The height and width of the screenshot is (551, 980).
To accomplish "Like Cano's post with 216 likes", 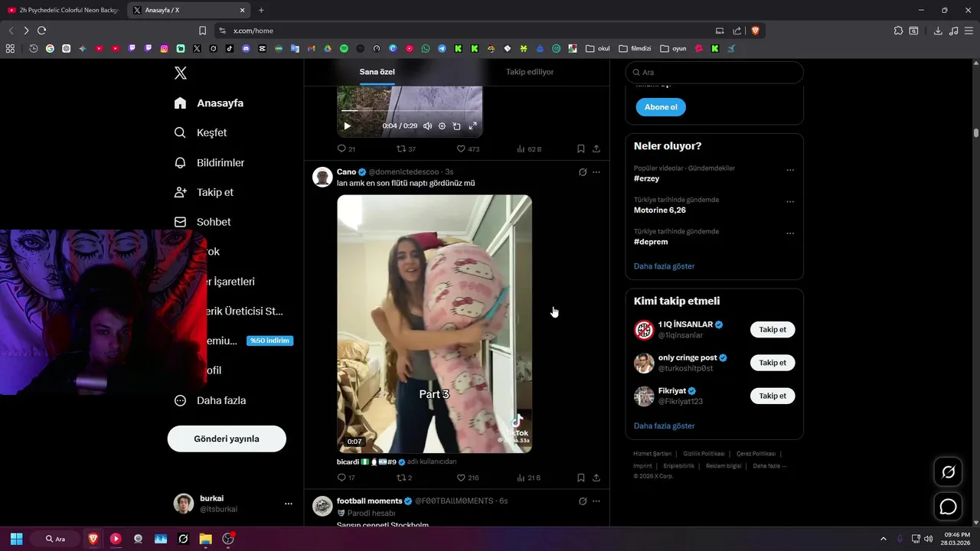I will [x=468, y=478].
